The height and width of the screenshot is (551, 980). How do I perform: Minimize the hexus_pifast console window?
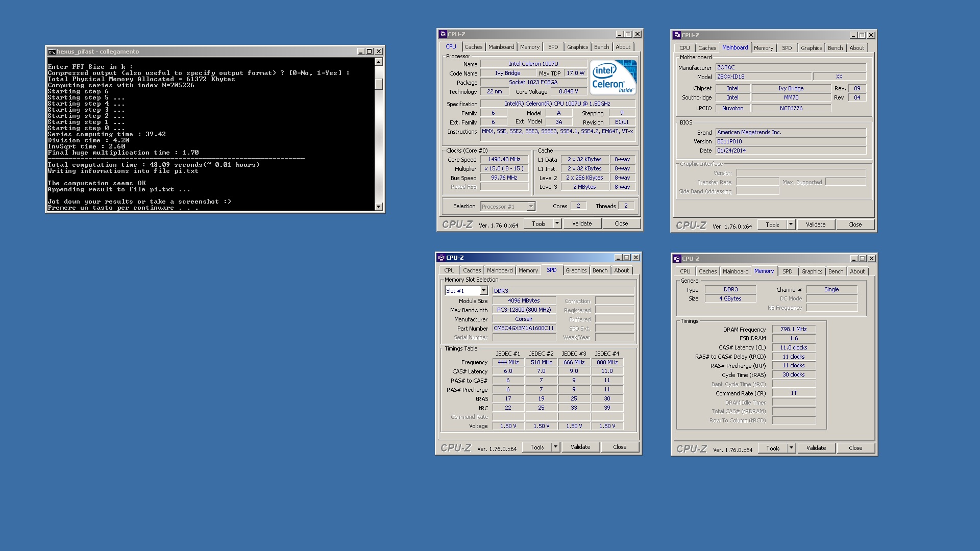pos(361,52)
